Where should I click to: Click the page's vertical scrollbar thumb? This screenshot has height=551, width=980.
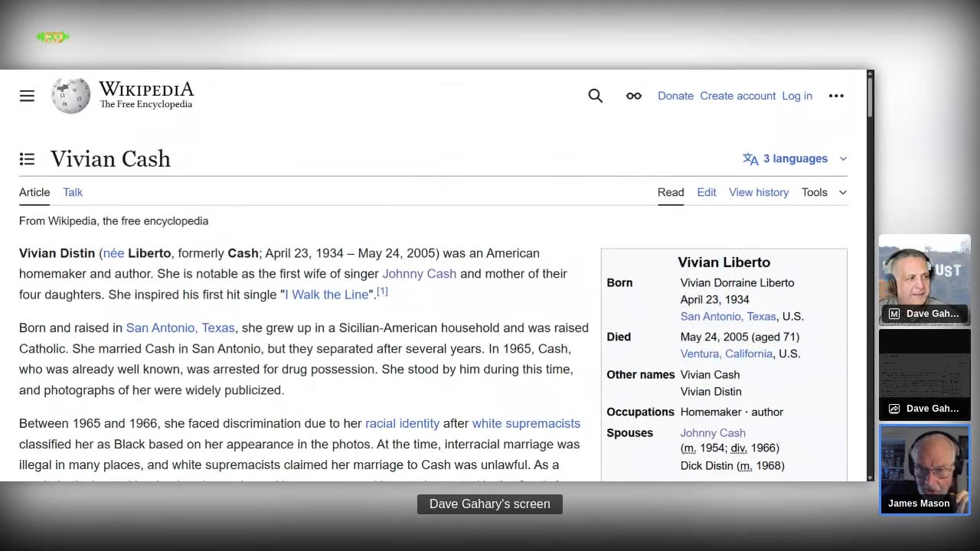[x=870, y=97]
